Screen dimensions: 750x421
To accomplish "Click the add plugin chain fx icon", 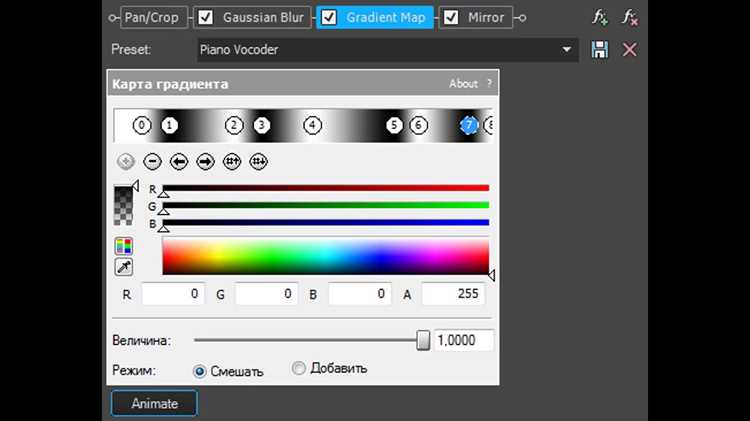I will click(600, 18).
